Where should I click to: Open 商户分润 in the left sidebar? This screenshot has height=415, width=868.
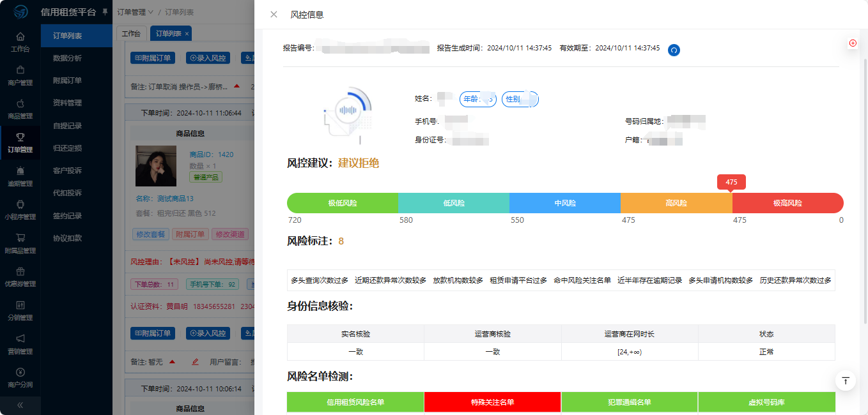pyautogui.click(x=20, y=377)
